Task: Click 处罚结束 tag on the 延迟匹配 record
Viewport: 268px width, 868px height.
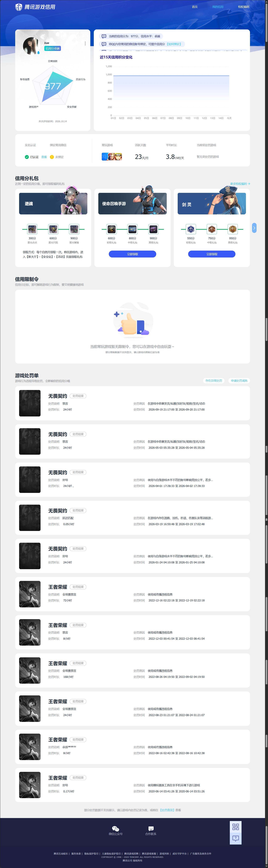Action: pyautogui.click(x=78, y=510)
